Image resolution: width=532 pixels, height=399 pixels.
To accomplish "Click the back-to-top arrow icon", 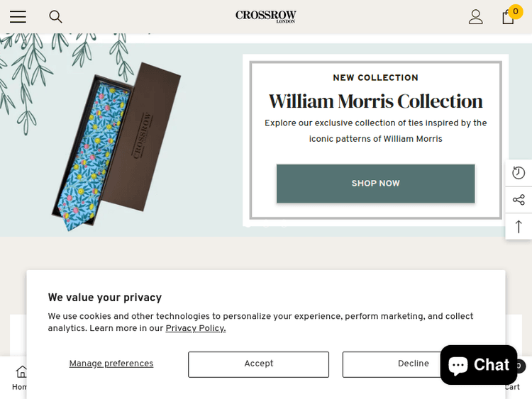I will [519, 227].
